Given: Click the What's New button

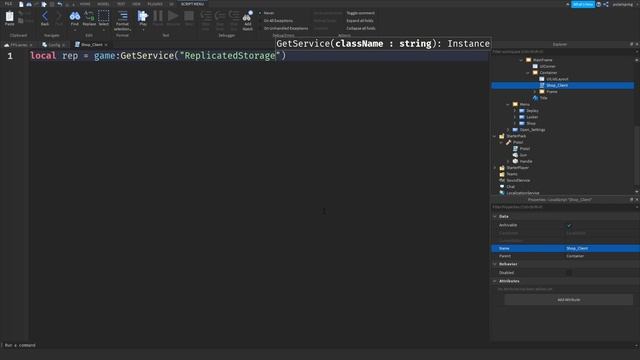Looking at the screenshot, I should 582,4.
